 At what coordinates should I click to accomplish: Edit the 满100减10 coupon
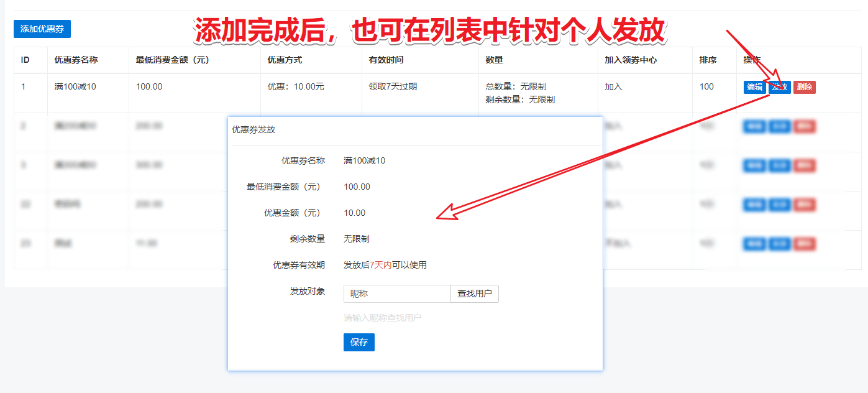[x=754, y=87]
